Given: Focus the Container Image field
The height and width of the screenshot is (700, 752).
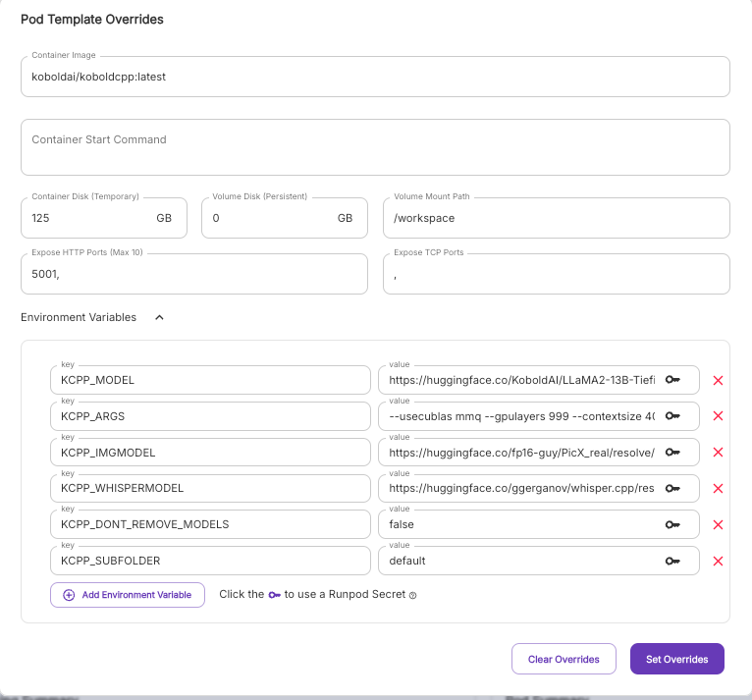Looking at the screenshot, I should point(374,77).
